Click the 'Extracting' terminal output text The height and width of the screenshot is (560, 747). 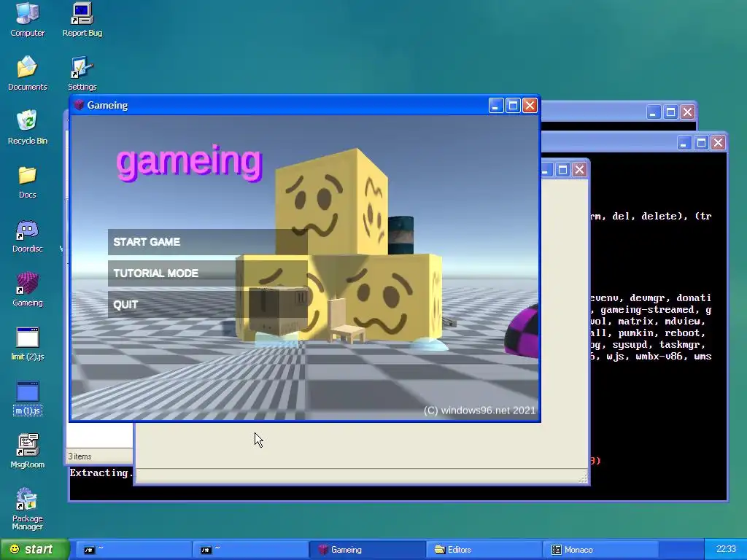(101, 472)
